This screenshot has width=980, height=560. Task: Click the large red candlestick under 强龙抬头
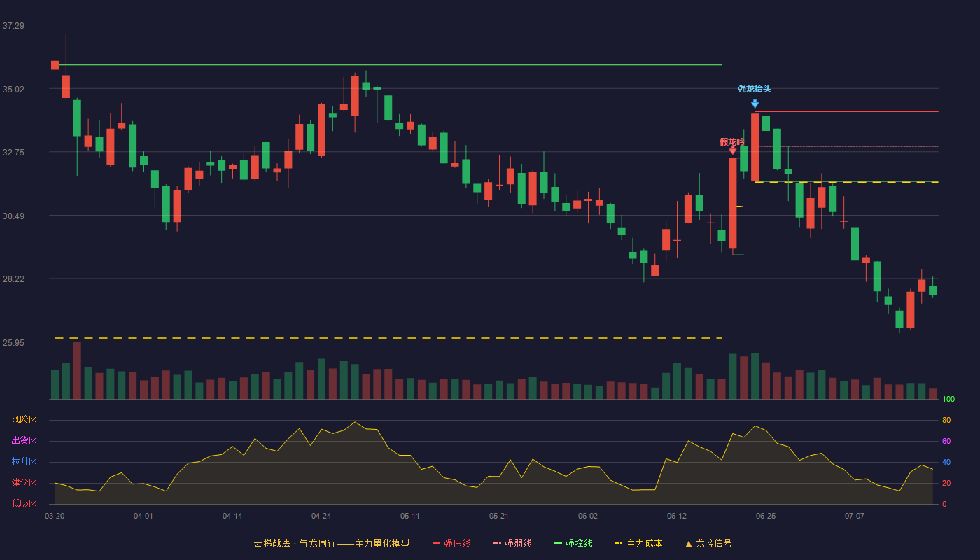click(x=755, y=147)
